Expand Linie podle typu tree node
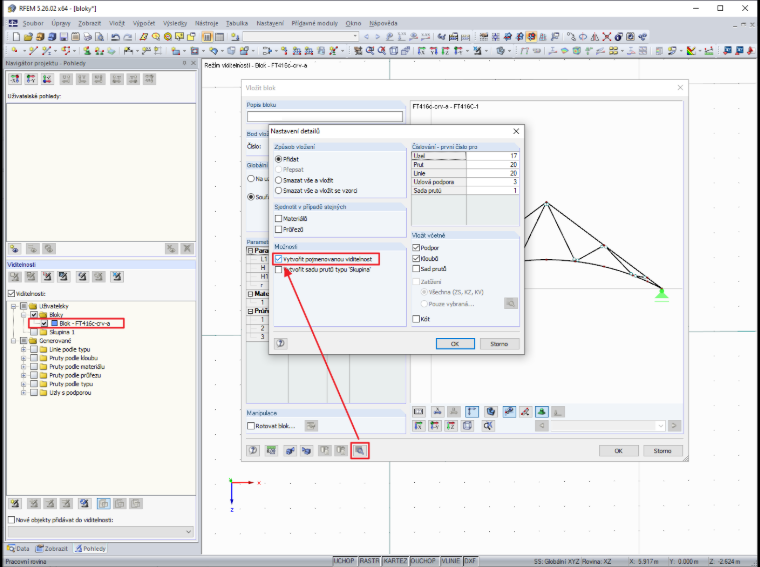Image resolution: width=760 pixels, height=567 pixels. pos(23,349)
